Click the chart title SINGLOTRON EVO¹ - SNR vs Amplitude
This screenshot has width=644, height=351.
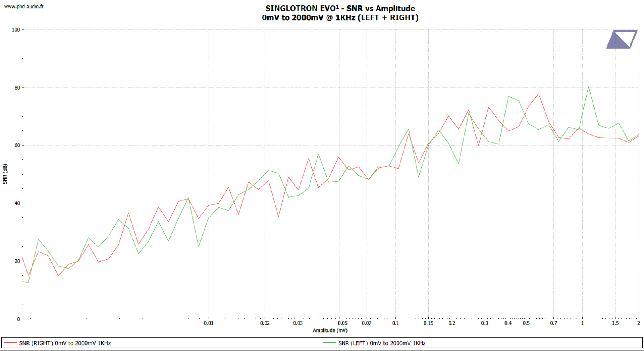(340, 8)
